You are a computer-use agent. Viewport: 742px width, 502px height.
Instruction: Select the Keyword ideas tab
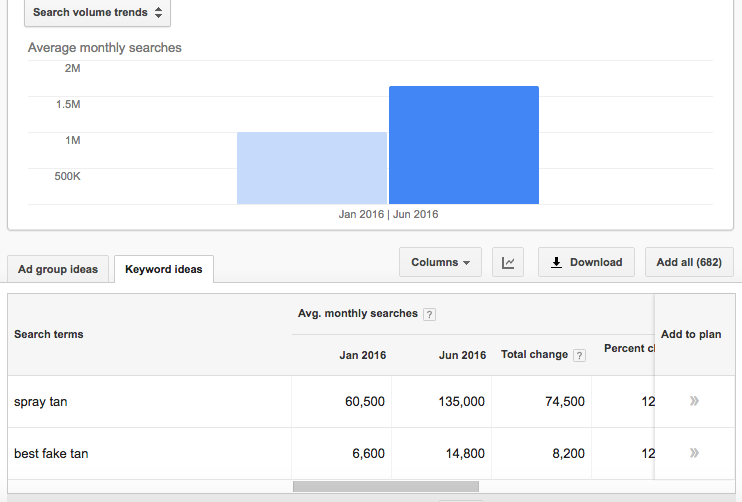click(164, 269)
